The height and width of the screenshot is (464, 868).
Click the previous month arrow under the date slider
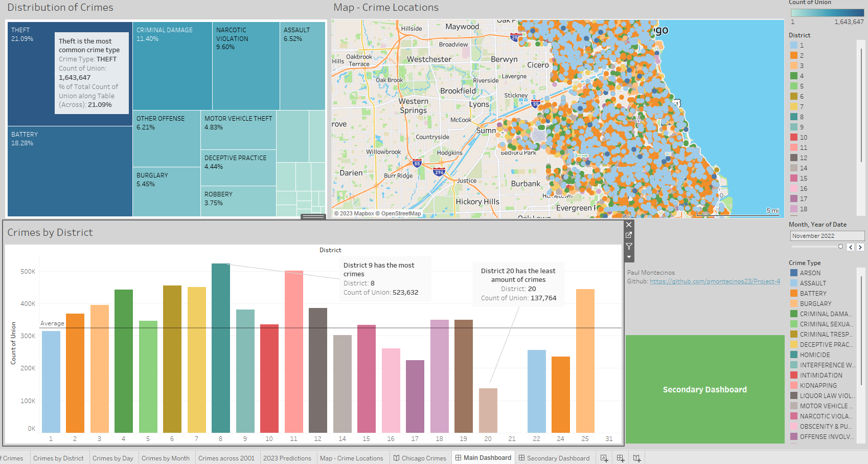pos(851,247)
